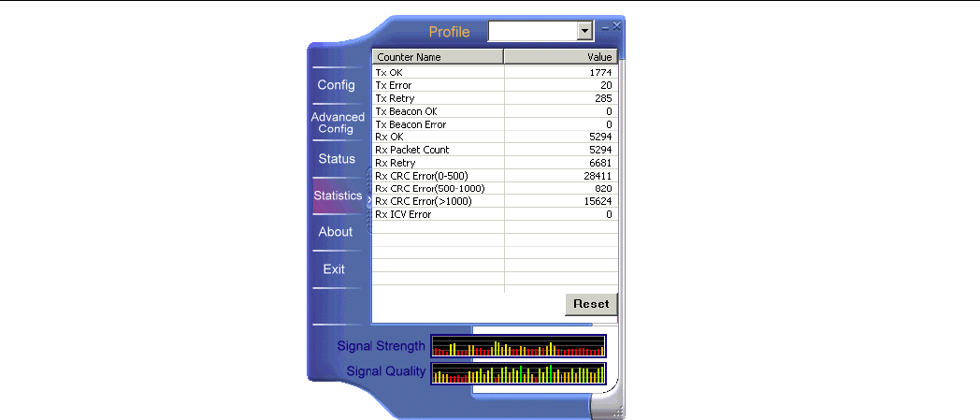Screen dimensions: 980x420
Task: Click the Signal Strength graph
Action: coord(518,345)
